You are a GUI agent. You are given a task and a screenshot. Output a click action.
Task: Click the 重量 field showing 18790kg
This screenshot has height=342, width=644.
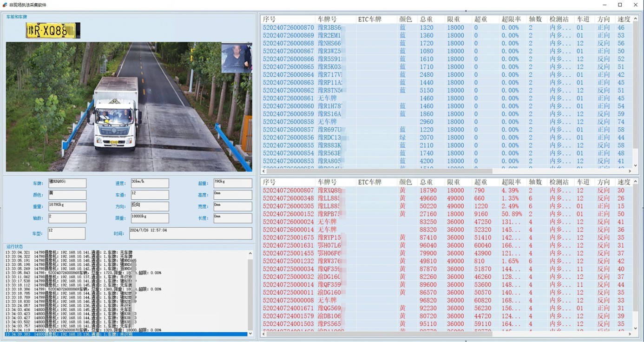tap(67, 206)
